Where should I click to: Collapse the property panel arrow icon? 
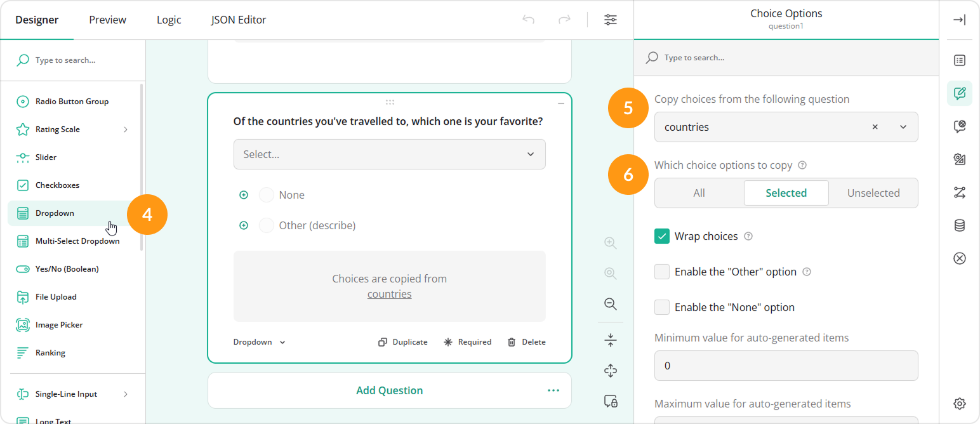coord(960,20)
